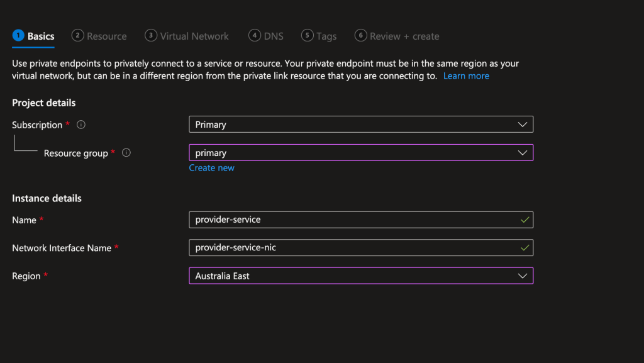Click the info icon beside Subscription
Image resolution: width=644 pixels, height=363 pixels.
80,125
